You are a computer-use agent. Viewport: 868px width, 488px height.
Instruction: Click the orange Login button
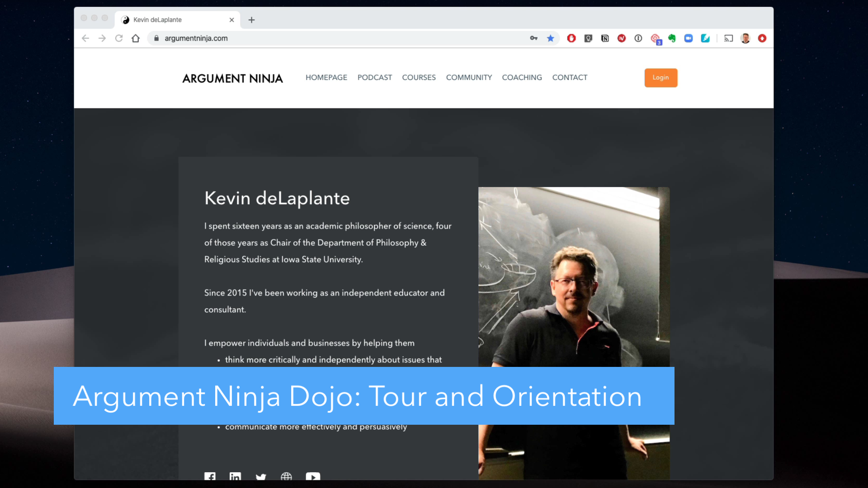[660, 78]
